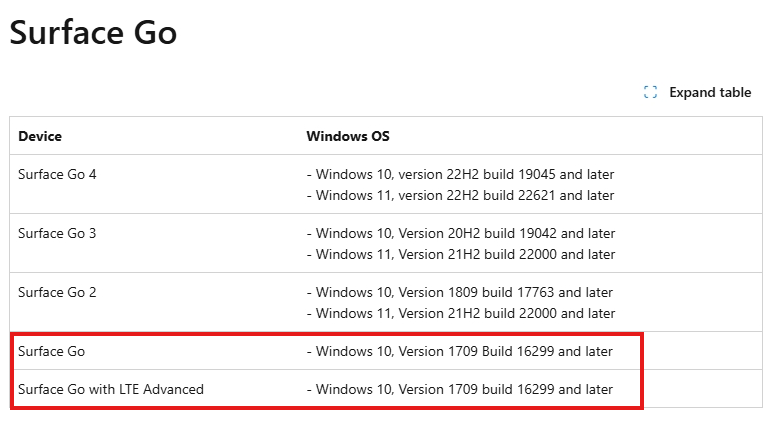Select the Surface Go 2 device cell
Viewport: 778px width, 424px height.
(x=57, y=293)
